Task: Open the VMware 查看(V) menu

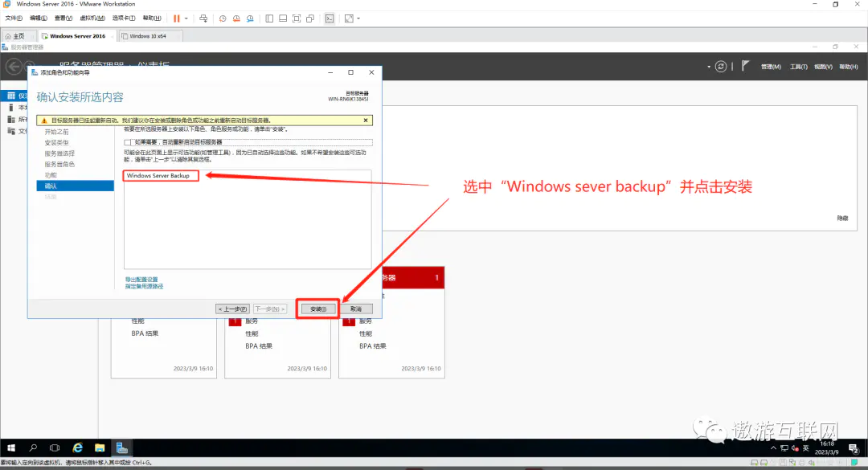Action: click(63, 18)
